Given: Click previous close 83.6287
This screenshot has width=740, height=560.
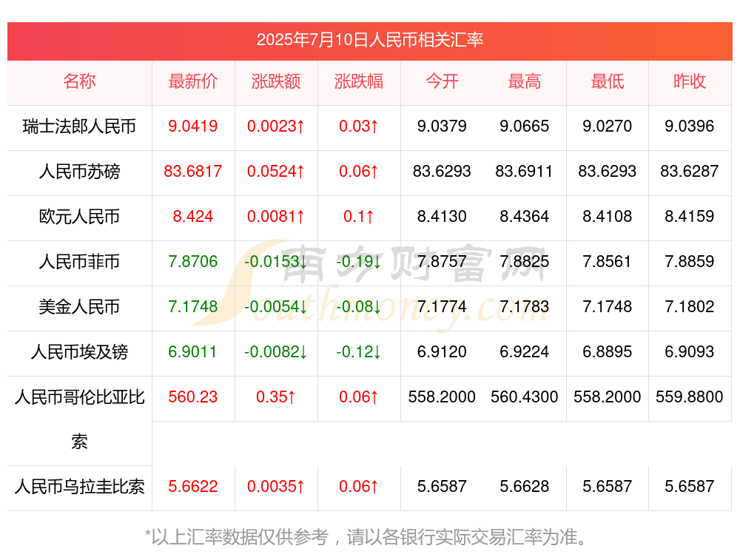Looking at the screenshot, I should point(690,172).
